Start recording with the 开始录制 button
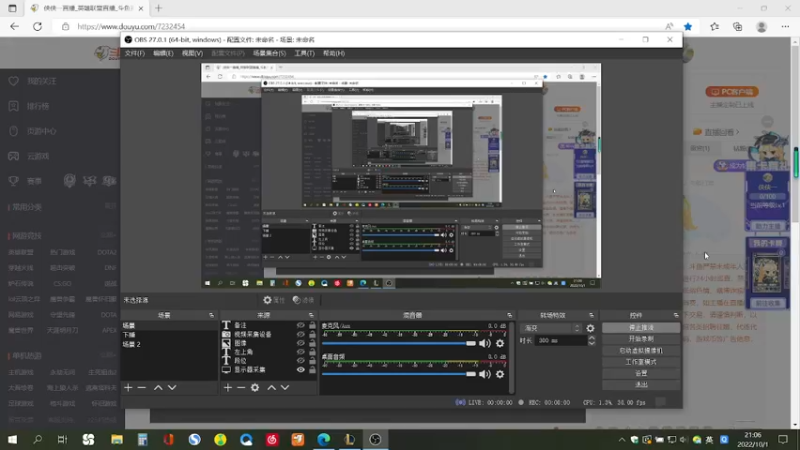The height and width of the screenshot is (450, 800). tap(641, 339)
